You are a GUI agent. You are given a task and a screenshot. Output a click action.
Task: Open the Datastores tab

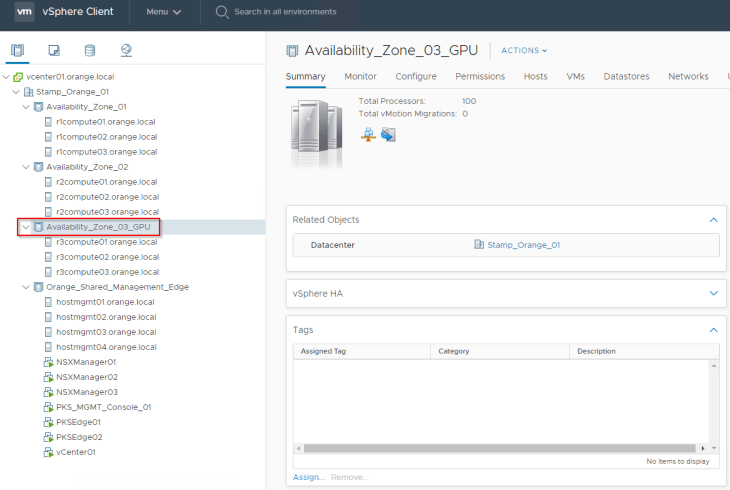[x=626, y=76]
